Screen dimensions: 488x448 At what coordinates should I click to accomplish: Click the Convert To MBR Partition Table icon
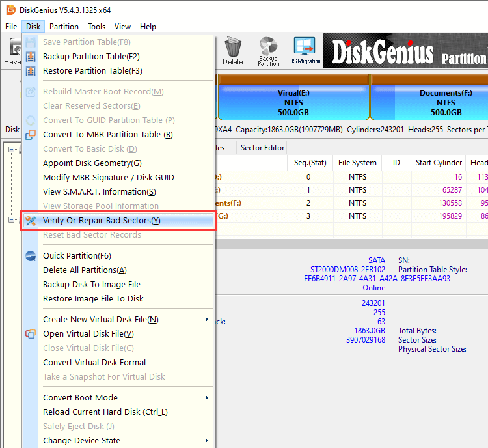pos(31,135)
